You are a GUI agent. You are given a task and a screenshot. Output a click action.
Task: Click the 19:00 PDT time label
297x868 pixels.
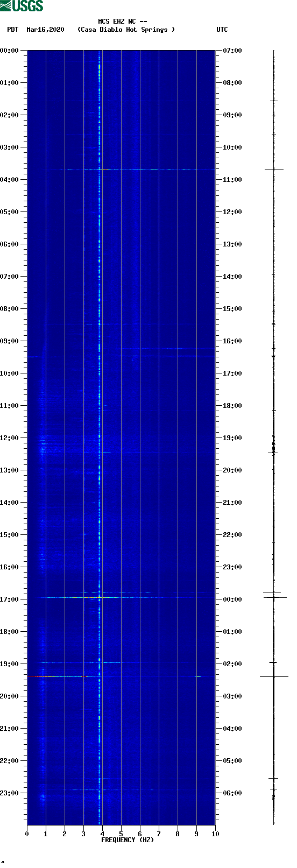pos(10,664)
